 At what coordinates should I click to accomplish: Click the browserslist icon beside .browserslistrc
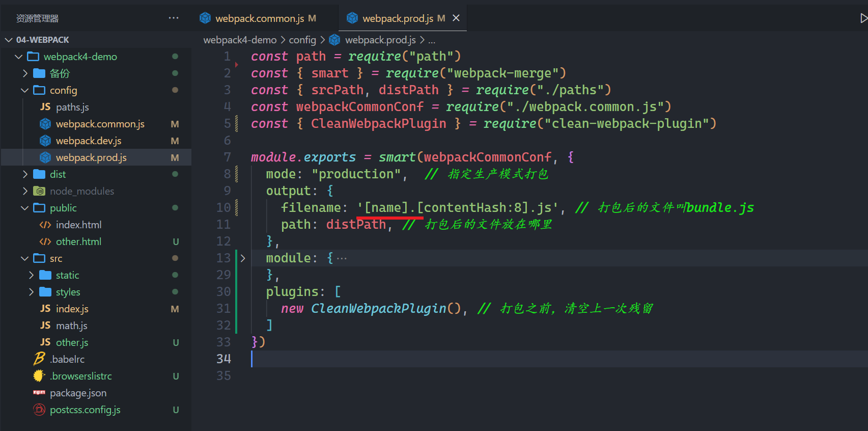[x=39, y=376]
